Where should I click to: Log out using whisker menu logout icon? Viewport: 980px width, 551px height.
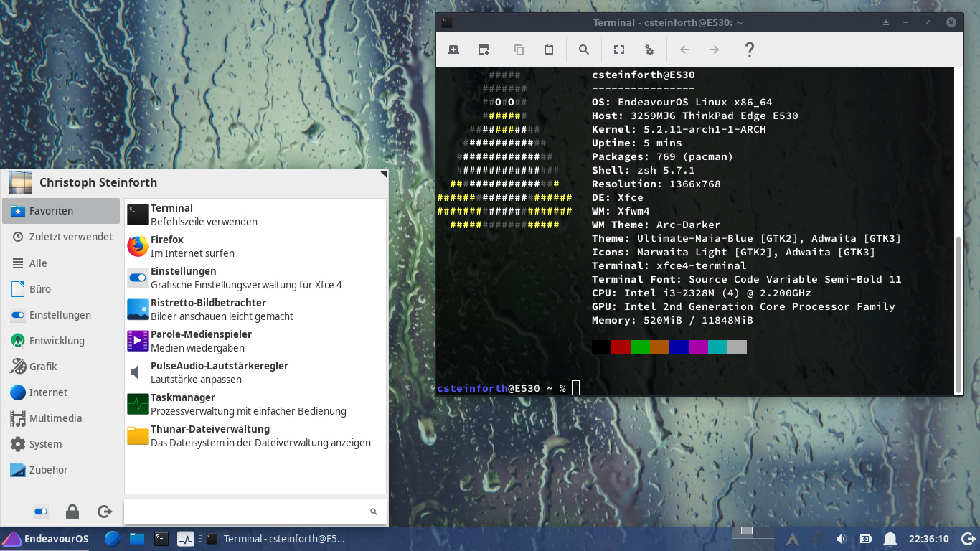coord(105,512)
